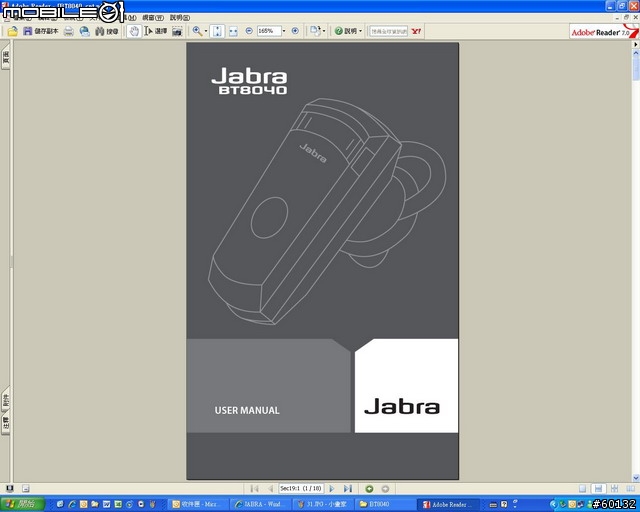Jump to last page button
This screenshot has width=640, height=512.
[348, 488]
